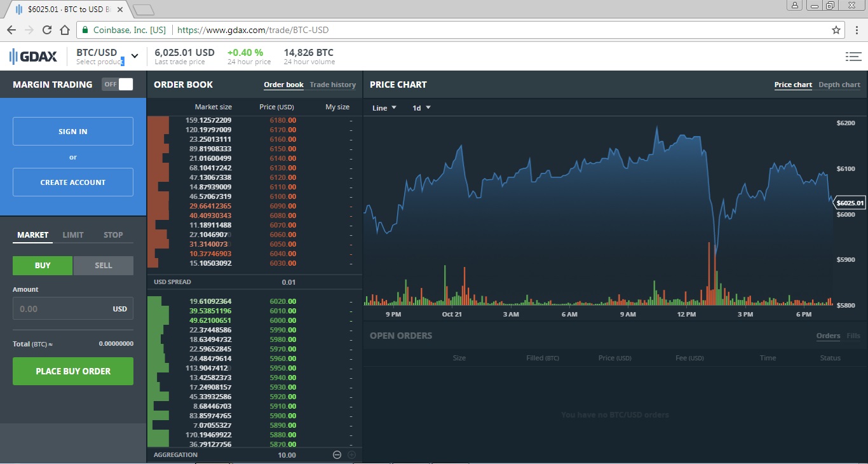The width and height of the screenshot is (868, 464).
Task: Click the PLACE BUY ORDER button
Action: [73, 371]
